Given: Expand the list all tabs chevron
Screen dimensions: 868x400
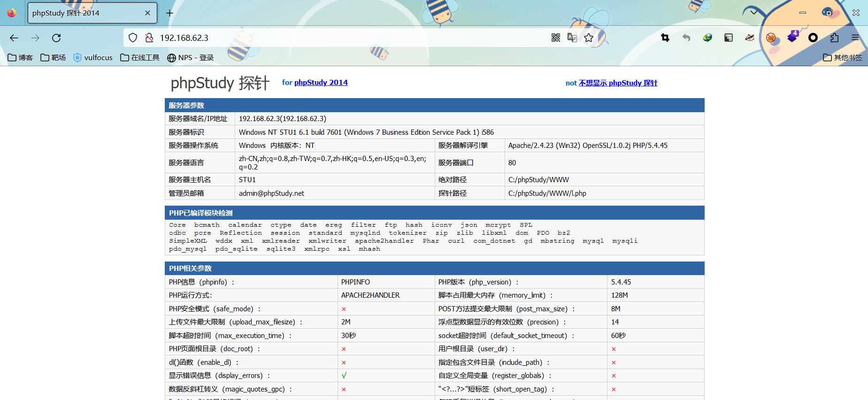Looking at the screenshot, I should pos(753,13).
